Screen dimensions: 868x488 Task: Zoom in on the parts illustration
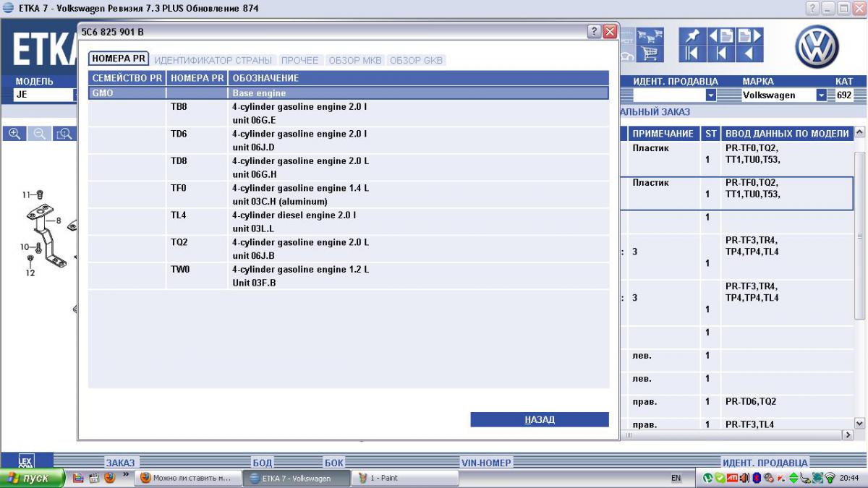coord(16,134)
